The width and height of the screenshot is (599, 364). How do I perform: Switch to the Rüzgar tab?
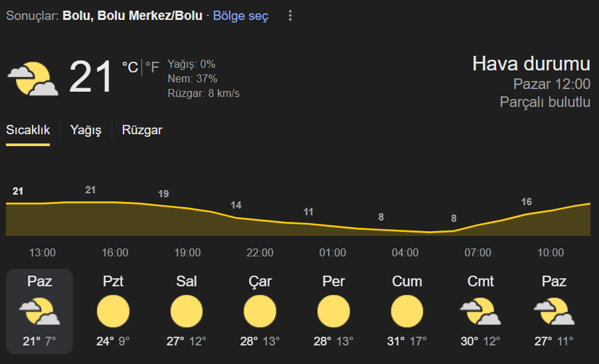[x=142, y=130]
